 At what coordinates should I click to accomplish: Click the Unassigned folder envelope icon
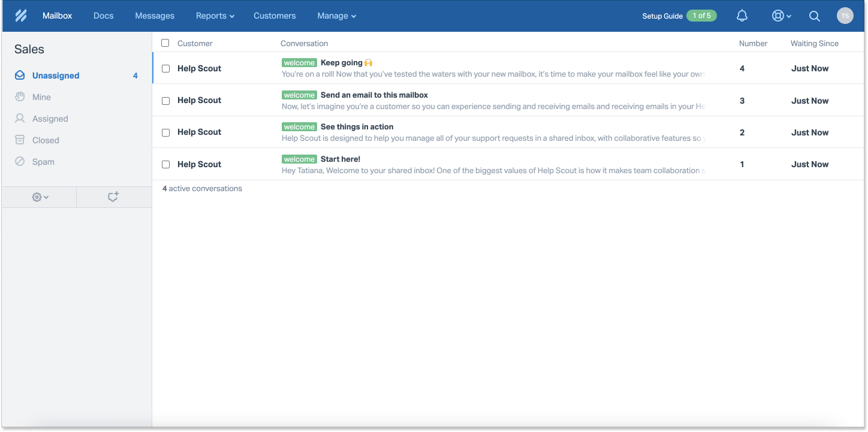(20, 75)
